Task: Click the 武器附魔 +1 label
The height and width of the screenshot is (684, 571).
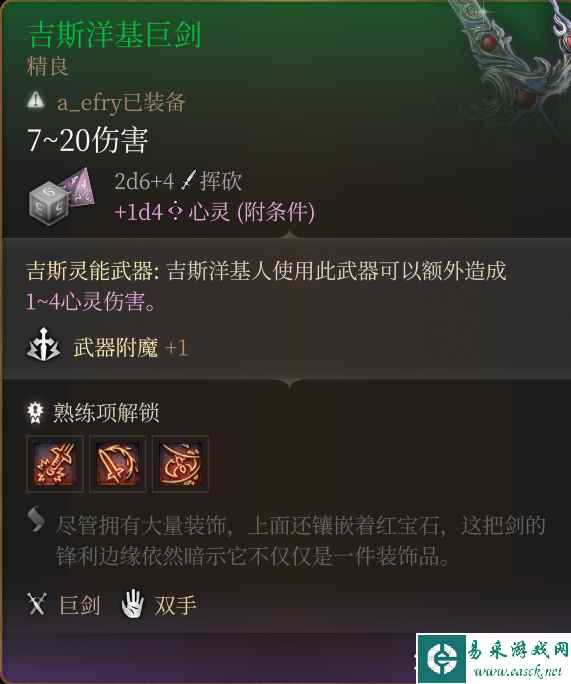Action: [130, 348]
